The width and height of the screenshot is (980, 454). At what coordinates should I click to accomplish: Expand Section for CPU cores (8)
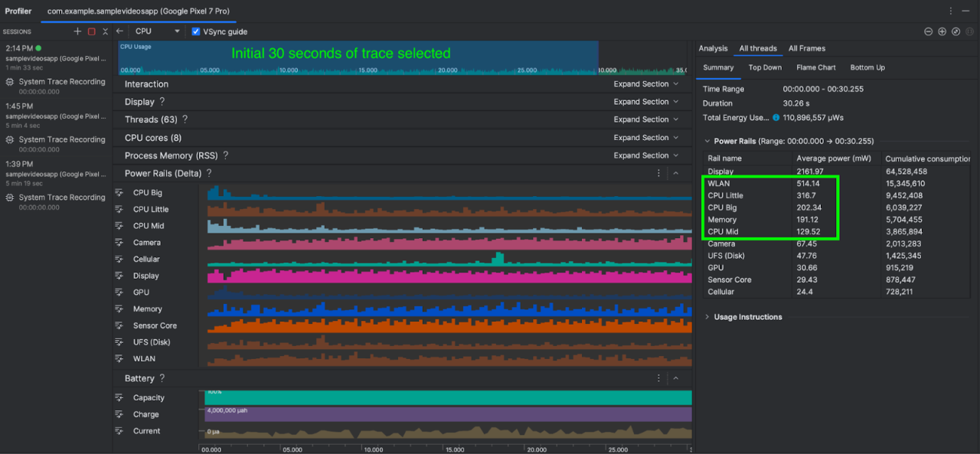click(645, 138)
